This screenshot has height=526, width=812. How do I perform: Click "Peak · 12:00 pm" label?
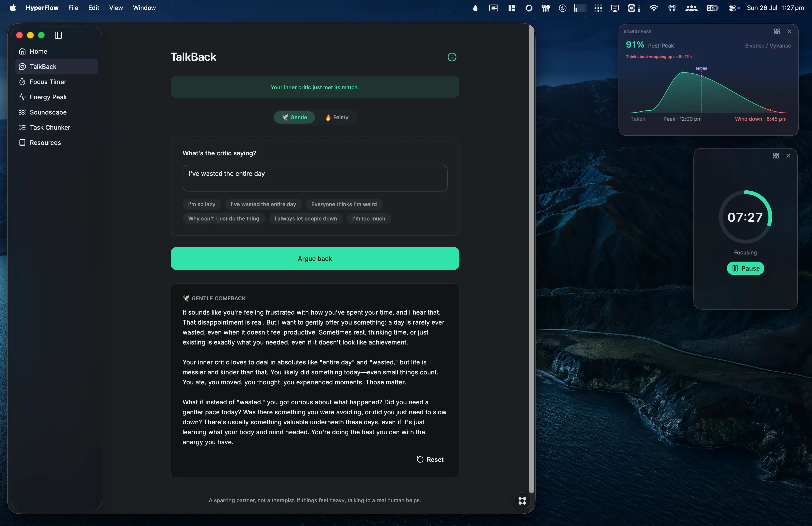point(682,119)
